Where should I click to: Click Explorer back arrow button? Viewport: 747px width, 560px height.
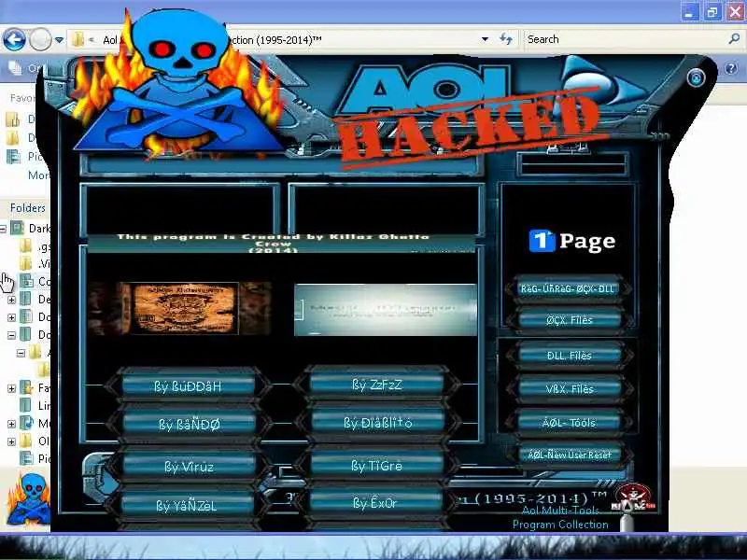pos(14,39)
